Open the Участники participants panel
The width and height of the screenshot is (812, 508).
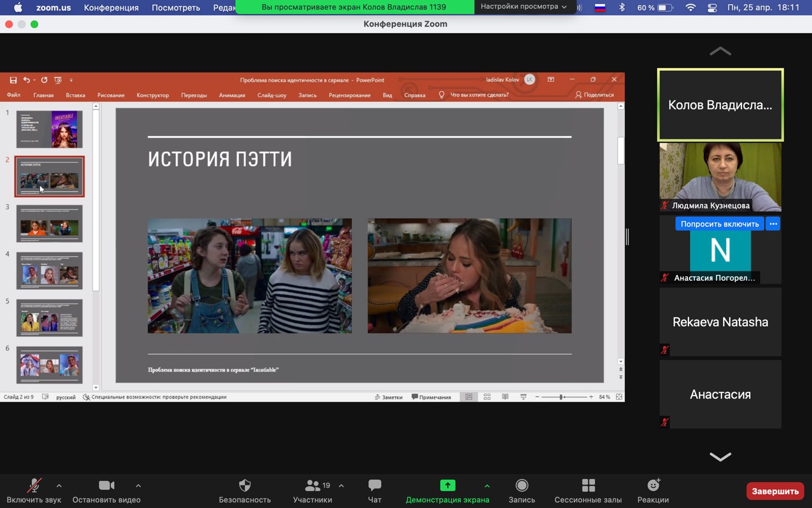(x=312, y=491)
